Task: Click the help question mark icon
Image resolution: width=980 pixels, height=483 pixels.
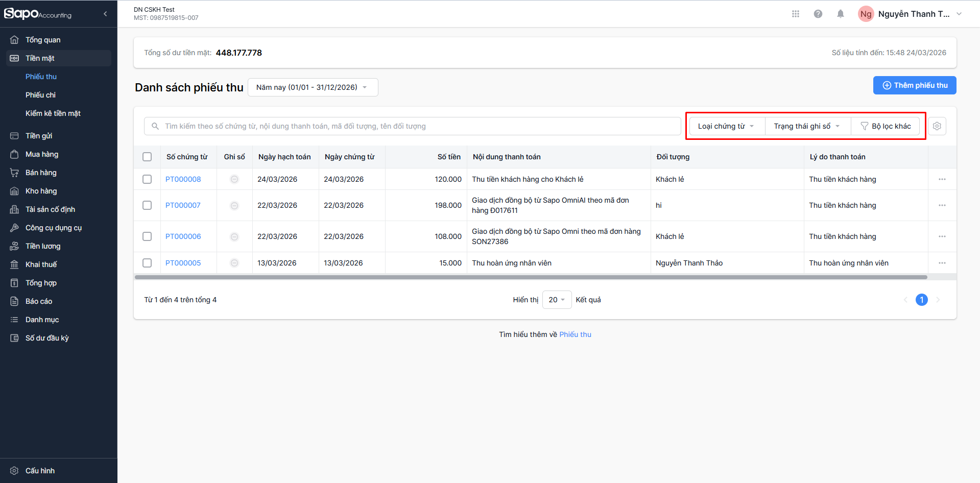Action: 818,14
